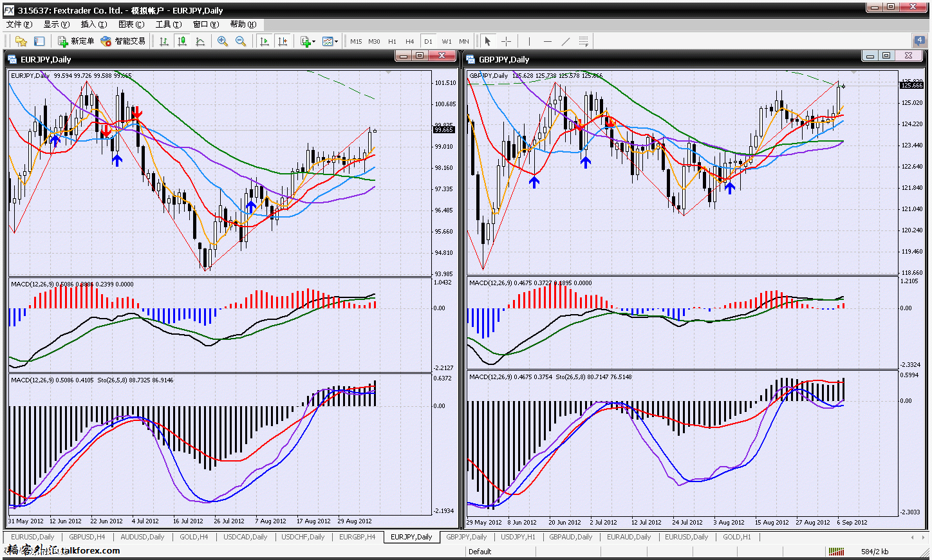Click GBPJPY price label 125.666
The image size is (932, 560).
click(912, 85)
